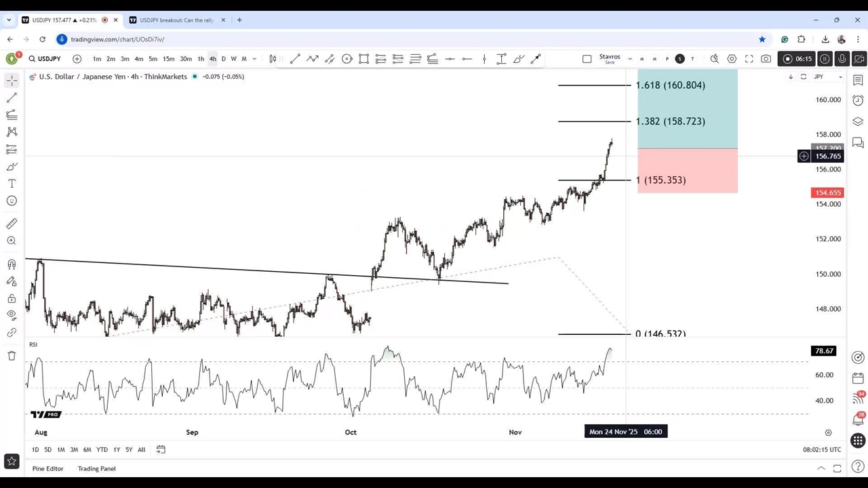This screenshot has width=868, height=488.
Task: Toggle magnet mode for drawings
Action: tap(12, 264)
